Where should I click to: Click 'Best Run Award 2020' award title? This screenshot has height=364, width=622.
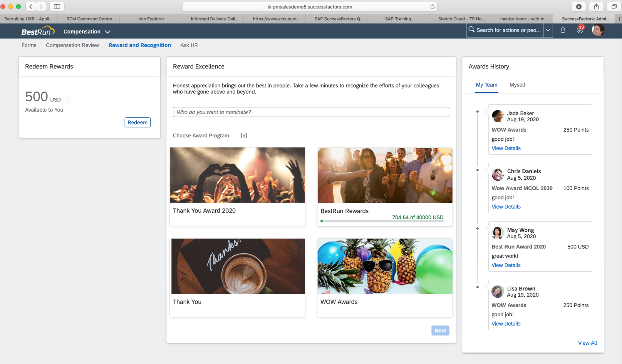click(518, 247)
